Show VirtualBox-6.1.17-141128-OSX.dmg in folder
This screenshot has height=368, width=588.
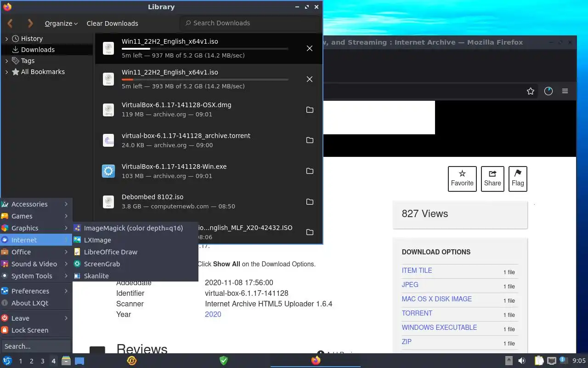coord(310,109)
